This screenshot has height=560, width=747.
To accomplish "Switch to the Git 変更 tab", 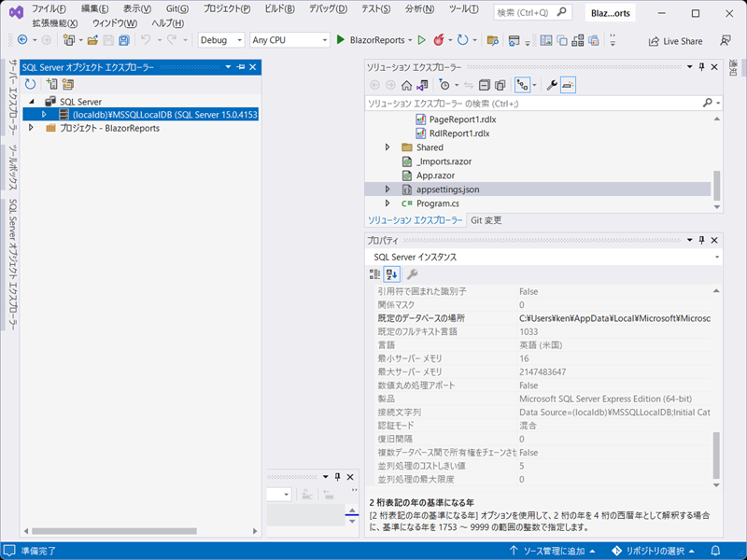I will pyautogui.click(x=486, y=220).
